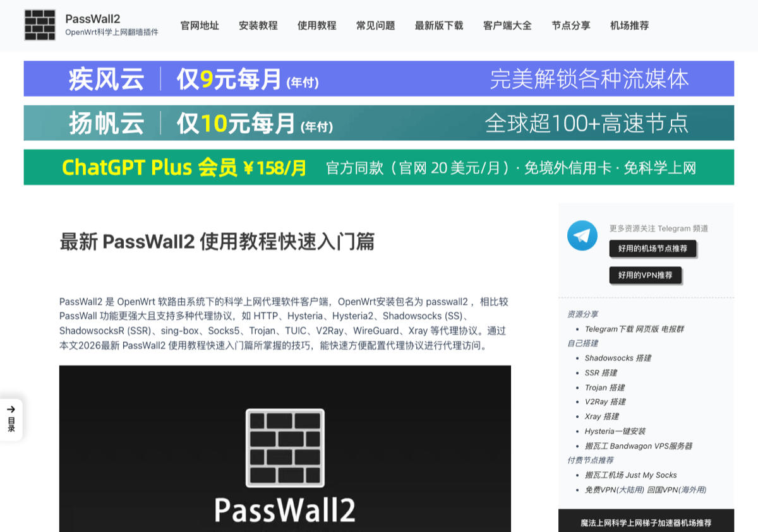Open the 目录 table of contents arrow toggle

pos(11,420)
